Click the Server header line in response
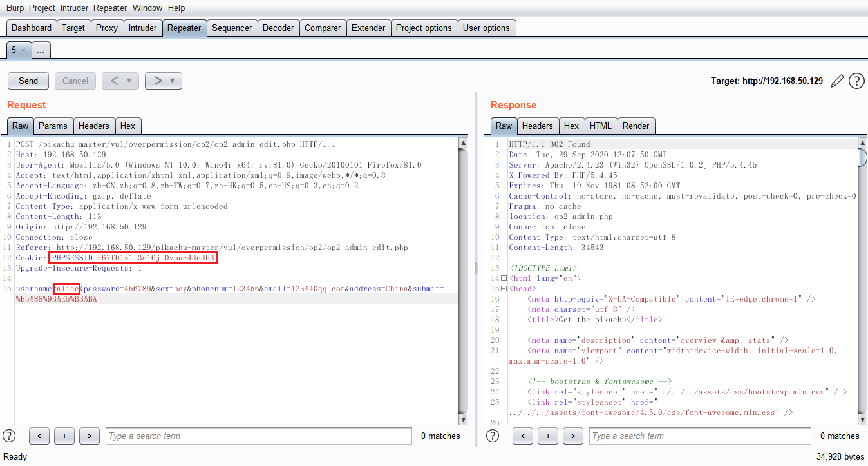868x466 pixels. (x=633, y=165)
